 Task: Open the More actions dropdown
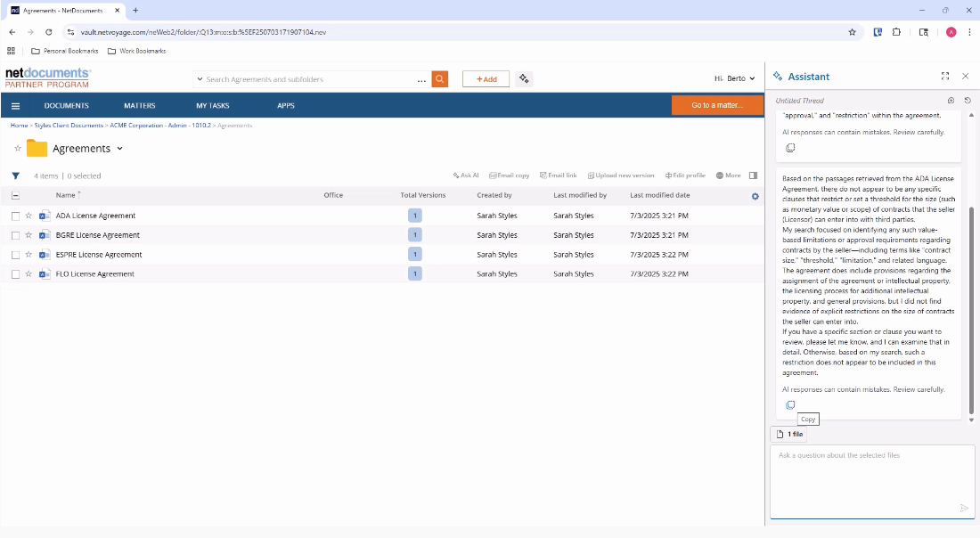click(728, 175)
